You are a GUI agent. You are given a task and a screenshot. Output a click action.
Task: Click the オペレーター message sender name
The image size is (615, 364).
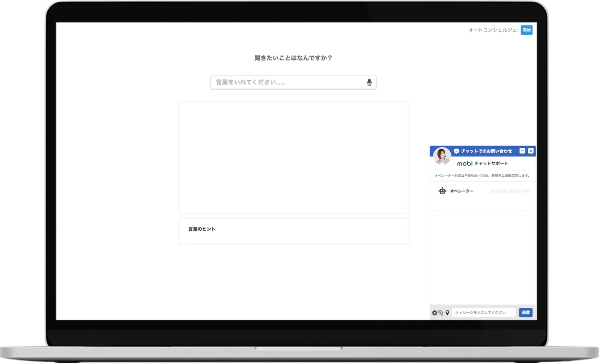pyautogui.click(x=461, y=191)
